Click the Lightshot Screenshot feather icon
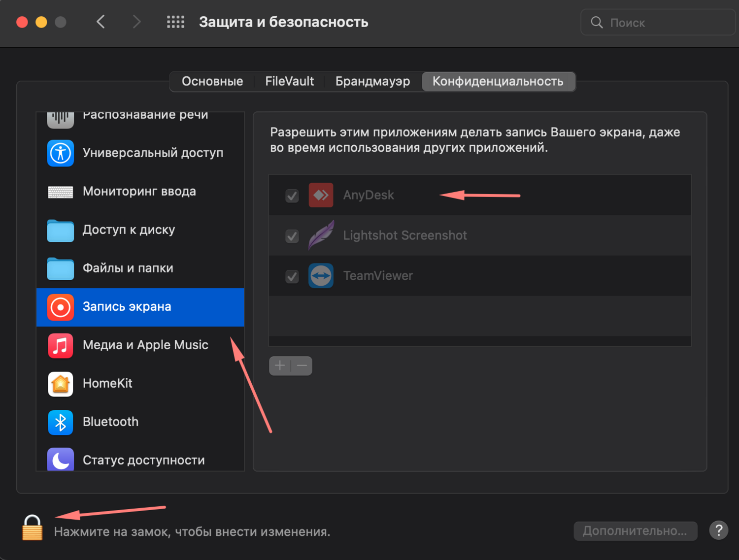The width and height of the screenshot is (739, 560). tap(321, 235)
